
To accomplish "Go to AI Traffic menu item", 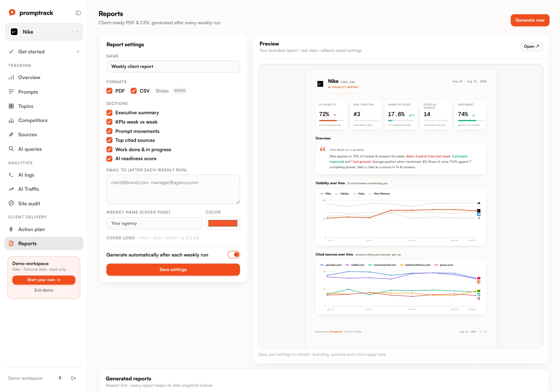I will coord(44,189).
